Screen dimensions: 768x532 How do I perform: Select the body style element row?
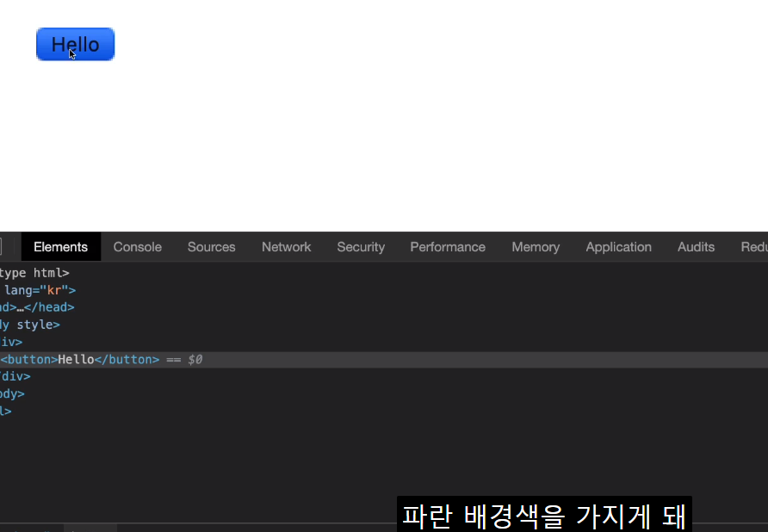coord(384,325)
